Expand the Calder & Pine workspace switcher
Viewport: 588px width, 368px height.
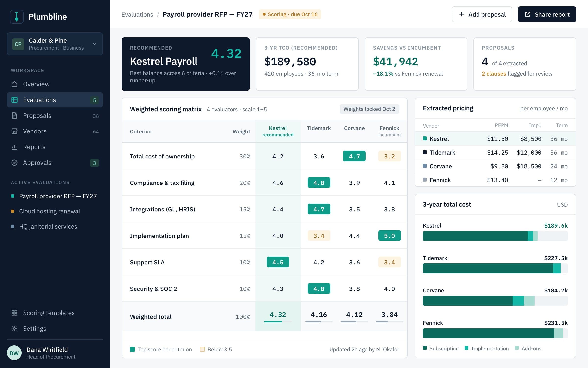click(55, 44)
